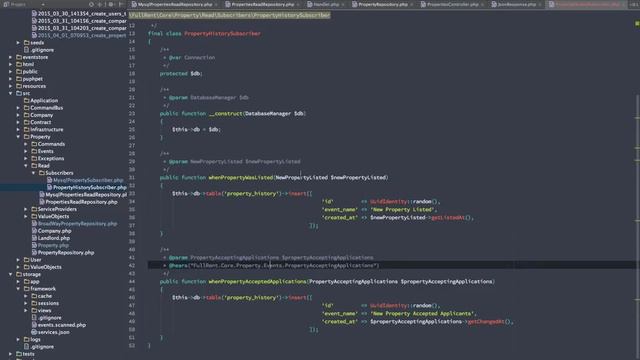This screenshot has width=640, height=360.
Task: Click the resources folder icon
Action: (19, 86)
